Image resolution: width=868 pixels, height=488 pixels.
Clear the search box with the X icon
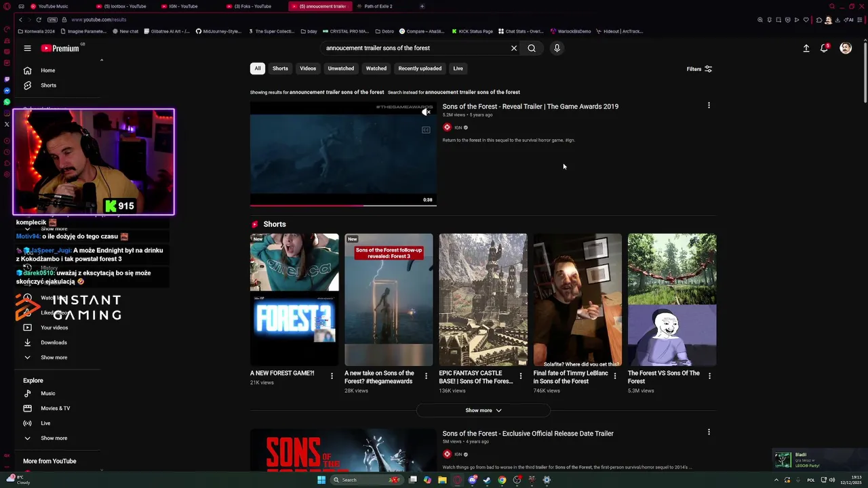pyautogui.click(x=514, y=48)
